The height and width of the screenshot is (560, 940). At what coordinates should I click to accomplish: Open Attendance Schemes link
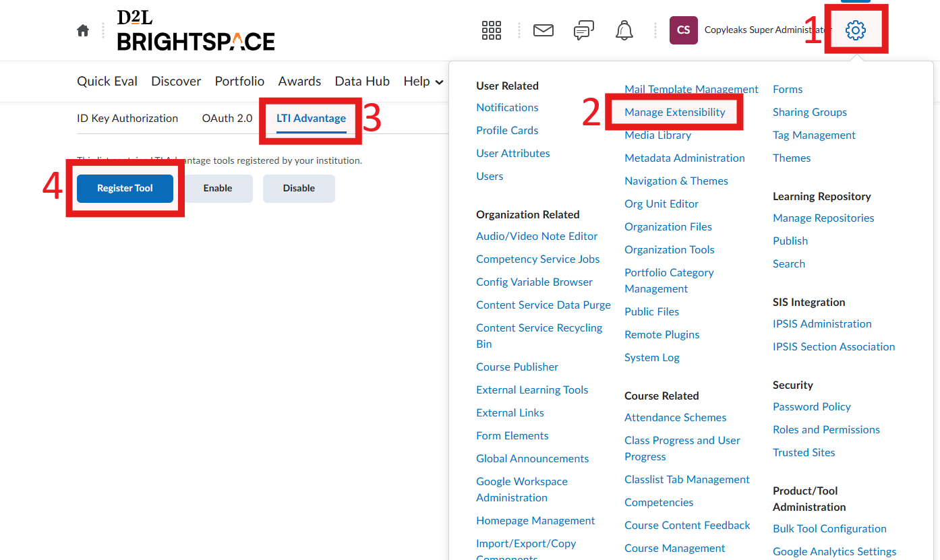(x=676, y=418)
